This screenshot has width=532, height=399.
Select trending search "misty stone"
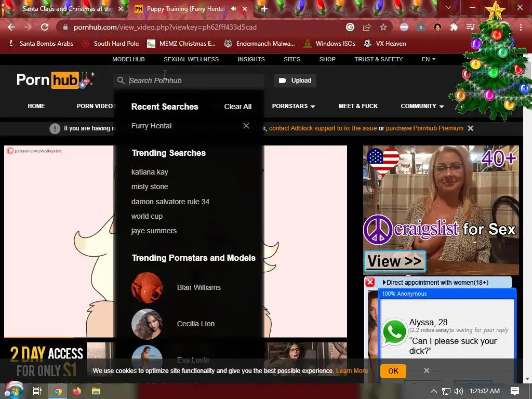150,187
